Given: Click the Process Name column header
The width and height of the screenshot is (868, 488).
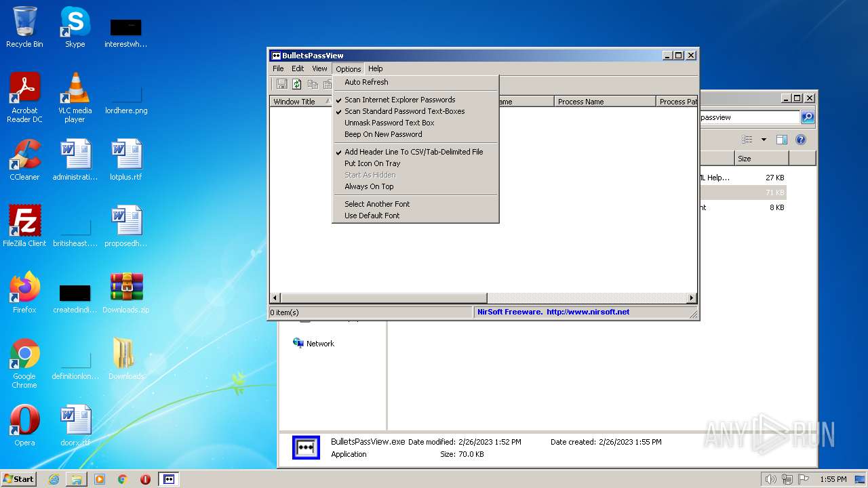Looking at the screenshot, I should (x=605, y=102).
